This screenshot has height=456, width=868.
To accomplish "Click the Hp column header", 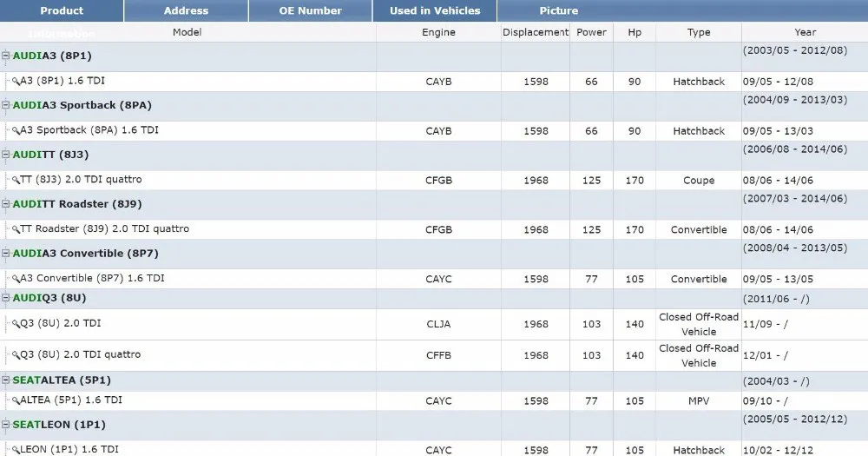I will pos(635,32).
